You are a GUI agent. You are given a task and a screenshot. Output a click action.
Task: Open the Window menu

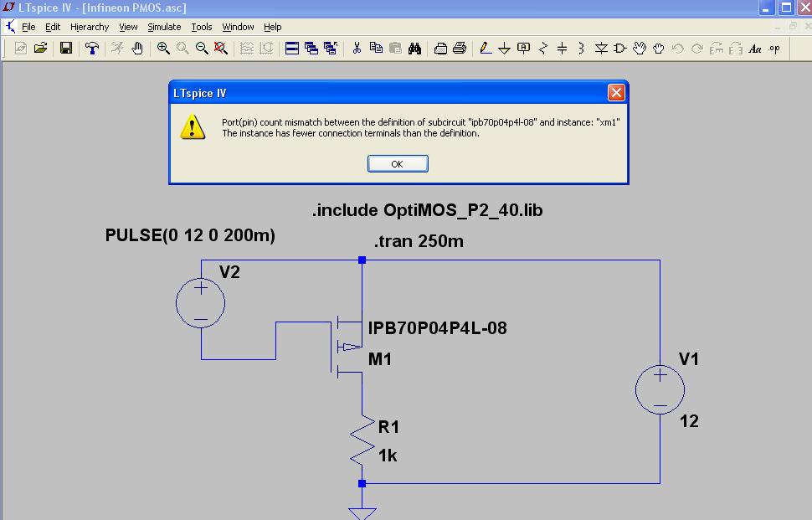(x=238, y=27)
